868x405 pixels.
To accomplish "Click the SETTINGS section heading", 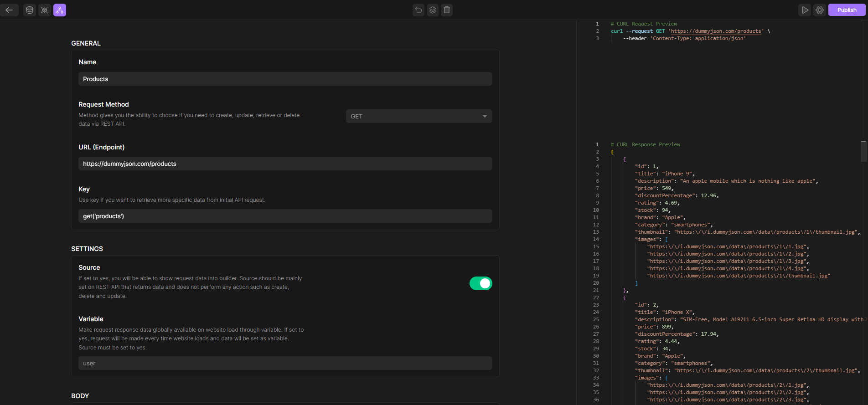I will pos(87,249).
